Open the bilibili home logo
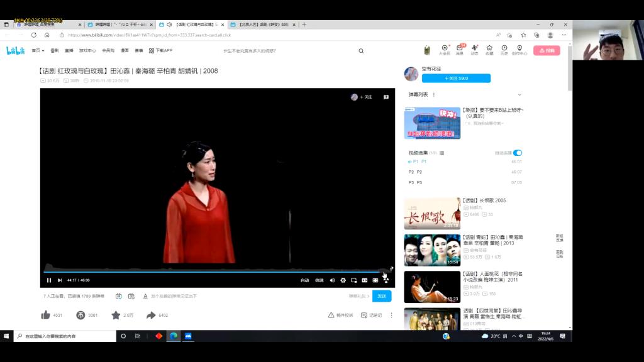 (x=16, y=50)
